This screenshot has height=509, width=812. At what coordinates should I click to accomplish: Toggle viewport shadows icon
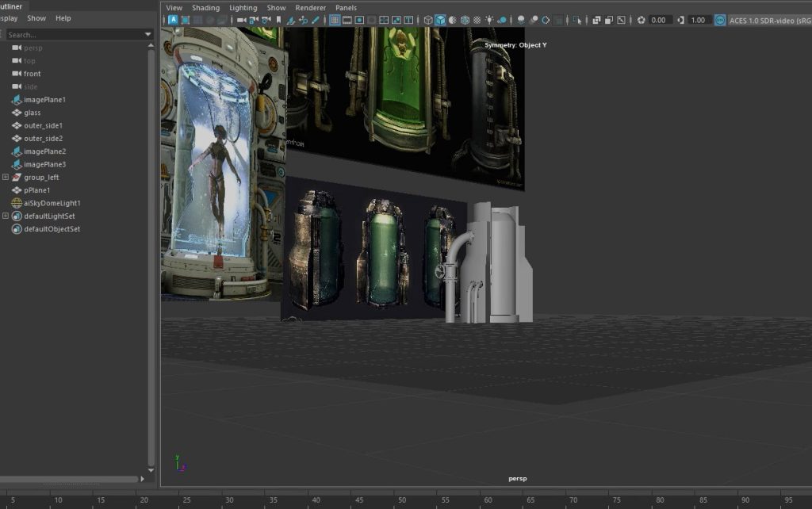click(502, 20)
